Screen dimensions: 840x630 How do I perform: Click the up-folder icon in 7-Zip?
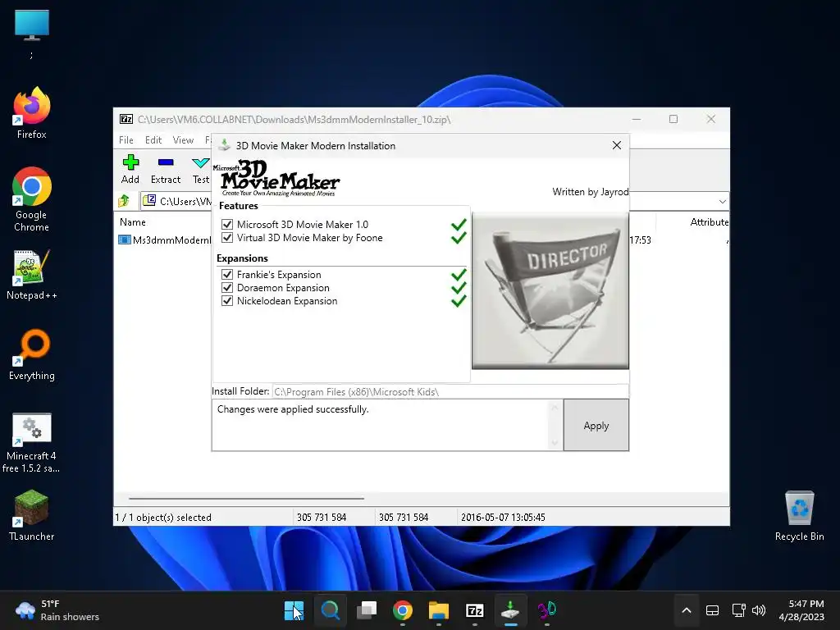(124, 201)
